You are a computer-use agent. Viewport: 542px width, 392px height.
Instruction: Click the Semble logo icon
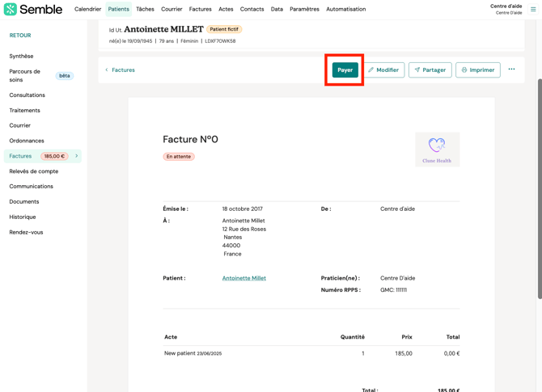coord(11,9)
